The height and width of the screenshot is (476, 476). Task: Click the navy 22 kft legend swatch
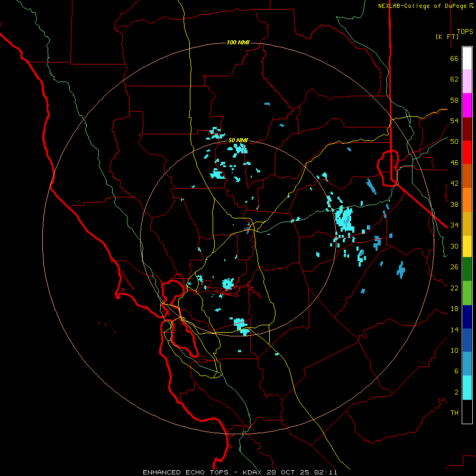coord(467,317)
